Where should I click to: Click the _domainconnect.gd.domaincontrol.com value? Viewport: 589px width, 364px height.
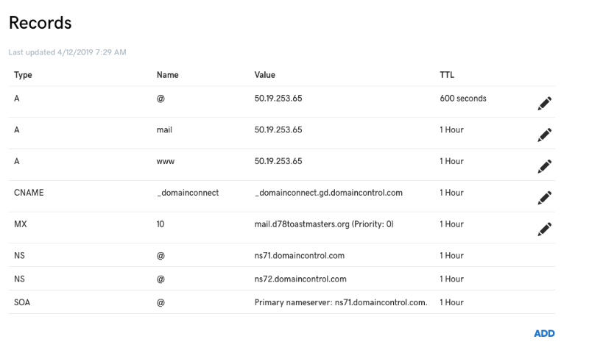click(x=328, y=193)
